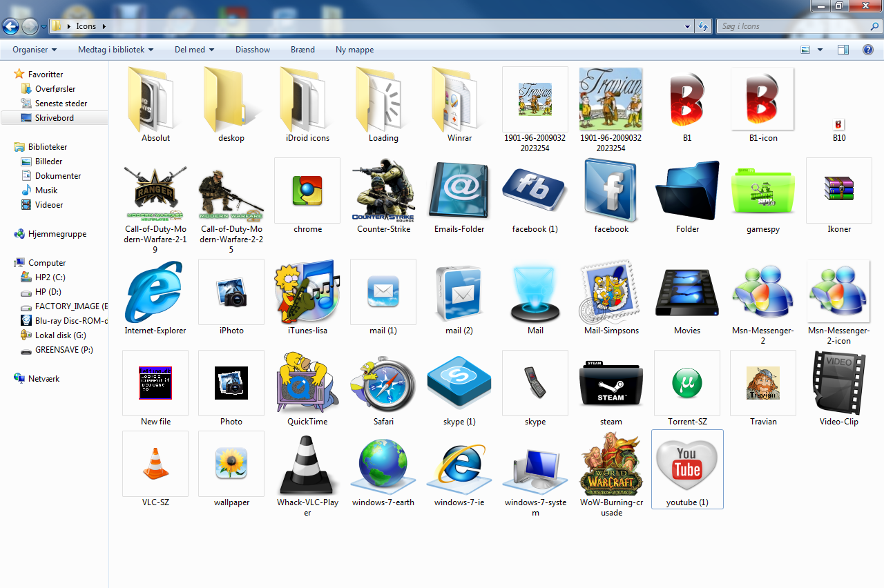Click the Brænd toolbar button
Screen dimensions: 884x588
(302, 50)
